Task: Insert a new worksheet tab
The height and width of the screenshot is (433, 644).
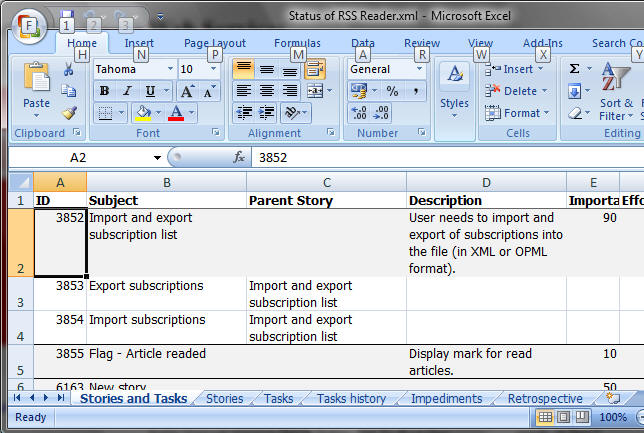Action: [613, 398]
